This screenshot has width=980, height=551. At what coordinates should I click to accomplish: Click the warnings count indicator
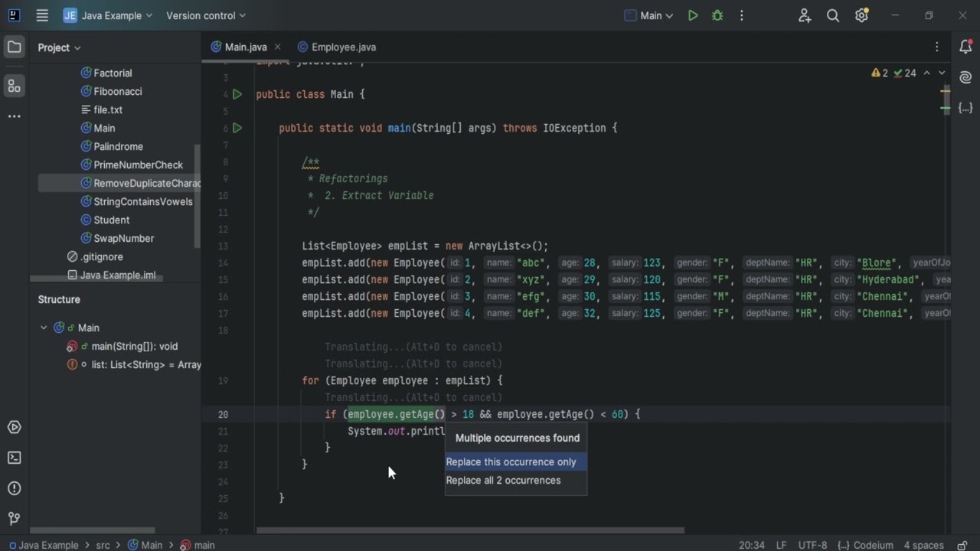click(880, 73)
